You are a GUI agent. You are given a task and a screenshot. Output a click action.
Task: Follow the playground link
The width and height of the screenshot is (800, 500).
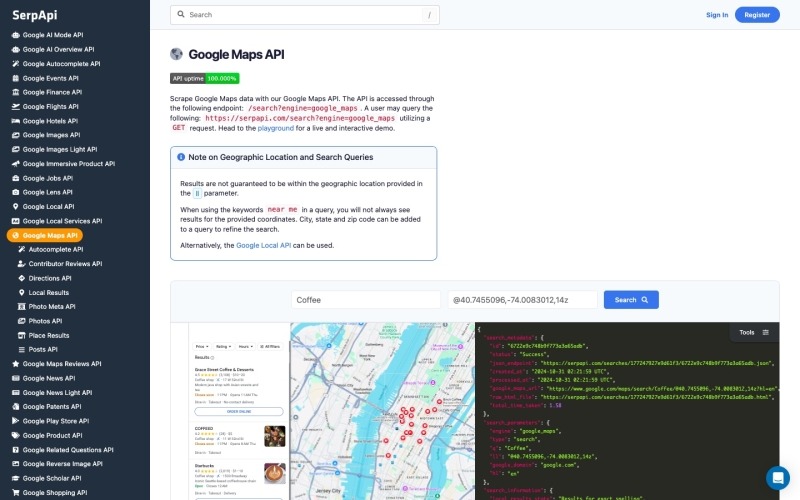coord(276,128)
